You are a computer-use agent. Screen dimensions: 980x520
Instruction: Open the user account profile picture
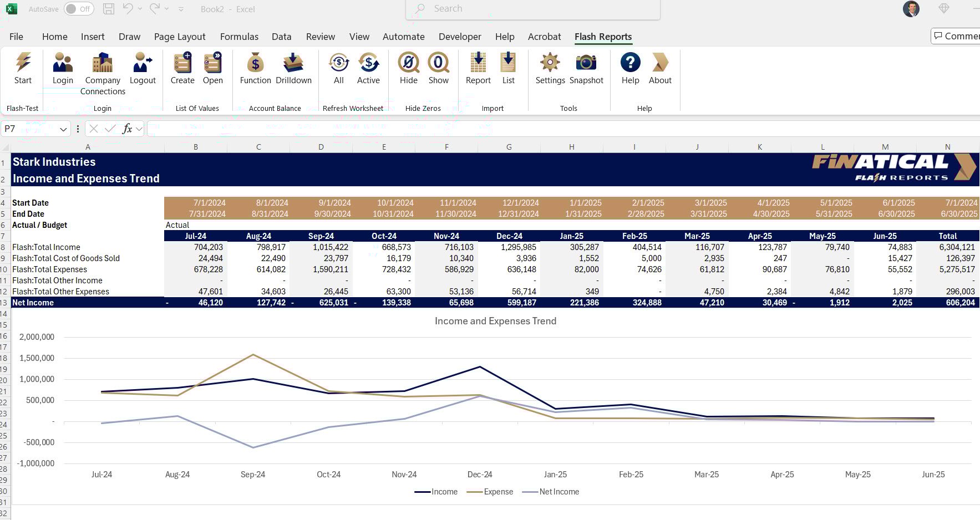911,9
